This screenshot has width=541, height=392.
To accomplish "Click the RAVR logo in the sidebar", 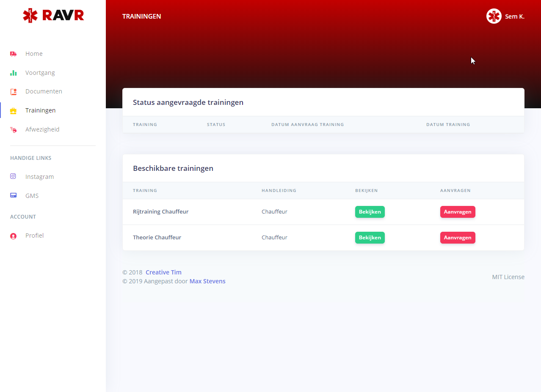I will (x=53, y=16).
